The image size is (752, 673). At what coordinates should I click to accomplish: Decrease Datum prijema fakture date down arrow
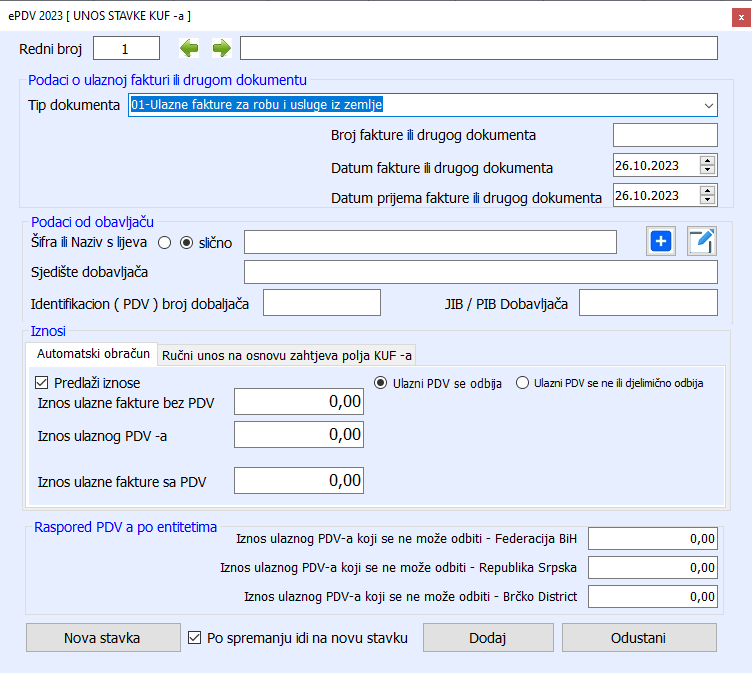[707, 200]
